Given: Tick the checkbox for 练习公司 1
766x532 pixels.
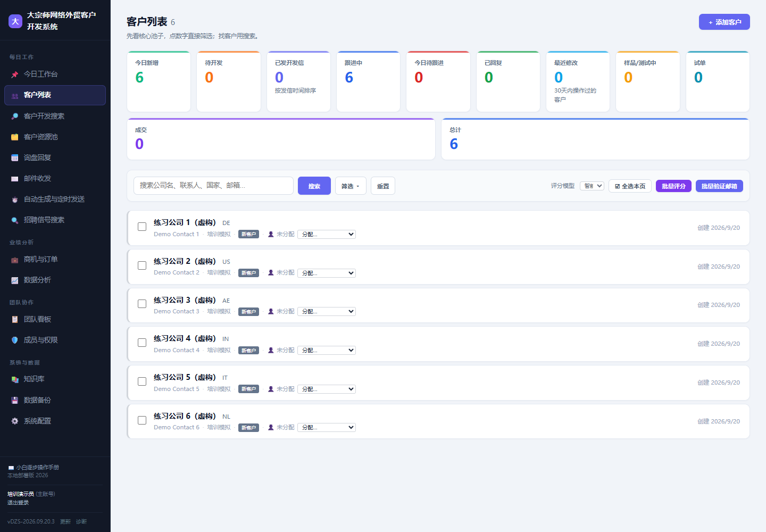Looking at the screenshot, I should pos(142,227).
